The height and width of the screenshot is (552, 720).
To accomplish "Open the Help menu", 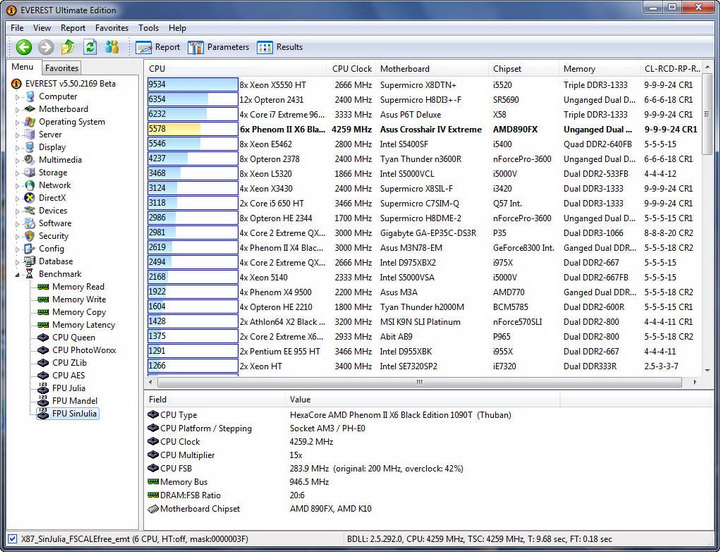I will pyautogui.click(x=177, y=28).
